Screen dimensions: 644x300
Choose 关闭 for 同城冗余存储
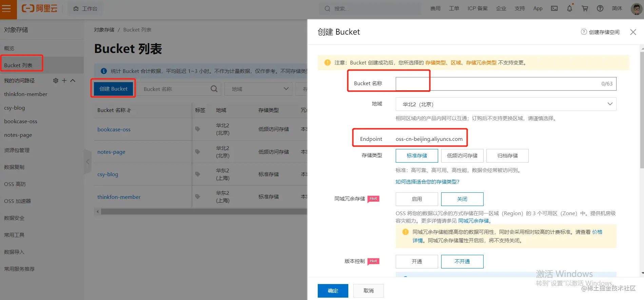[462, 199]
